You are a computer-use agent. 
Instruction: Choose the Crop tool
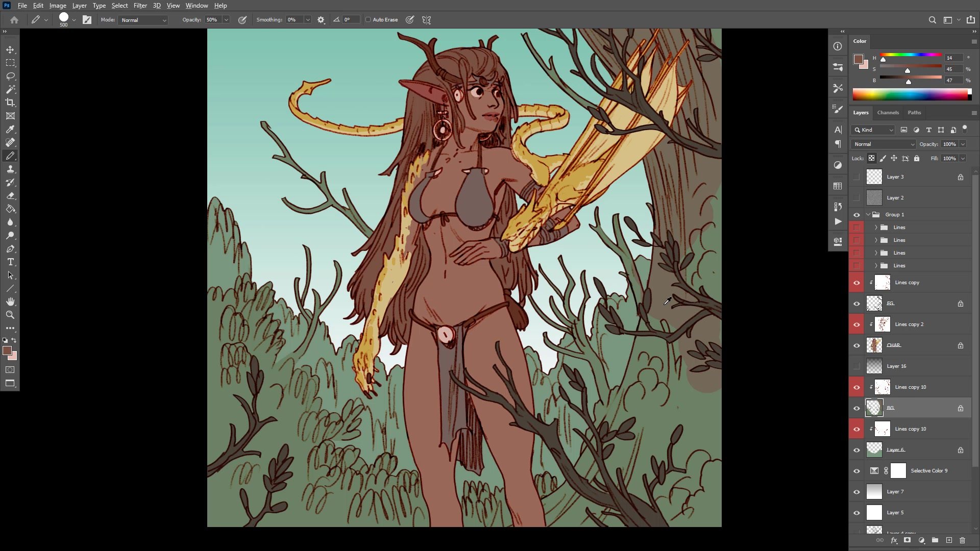tap(10, 103)
